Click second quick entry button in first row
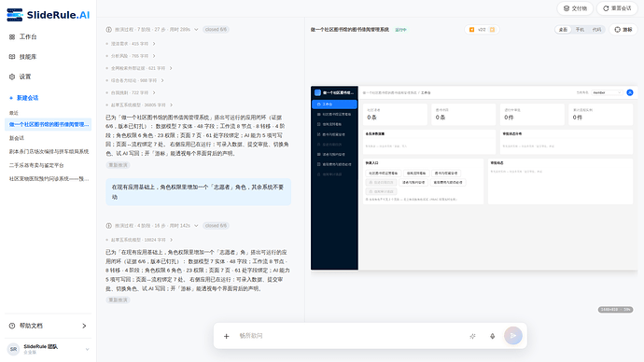644x362 pixels. click(416, 174)
